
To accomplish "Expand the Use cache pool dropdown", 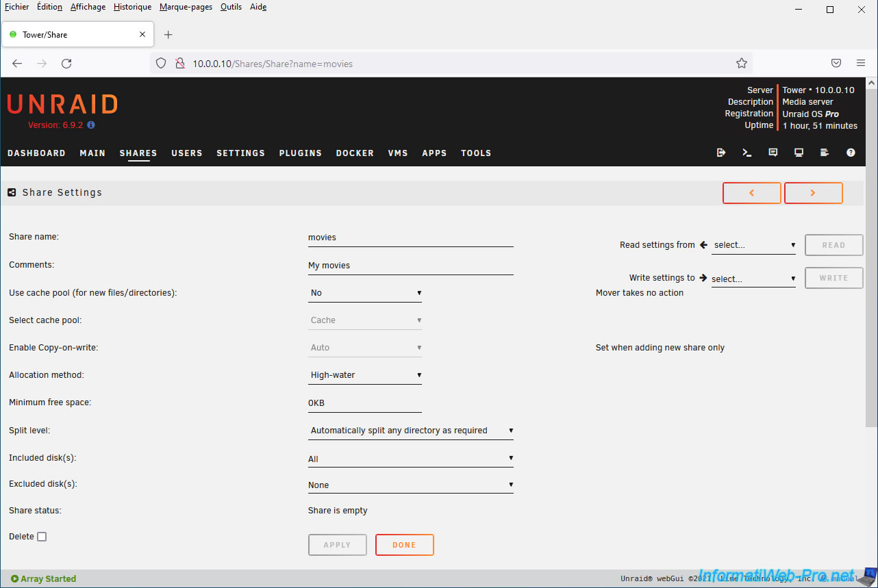I will (x=365, y=293).
